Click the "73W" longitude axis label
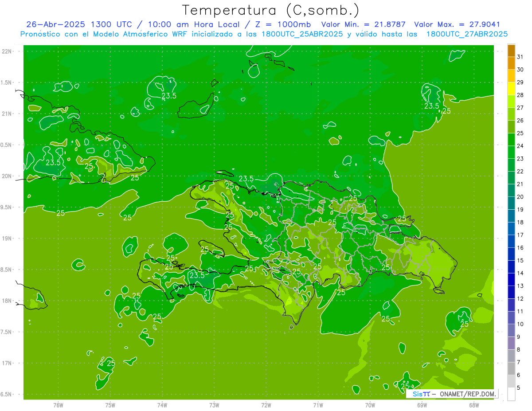532x411 pixels. pyautogui.click(x=214, y=405)
